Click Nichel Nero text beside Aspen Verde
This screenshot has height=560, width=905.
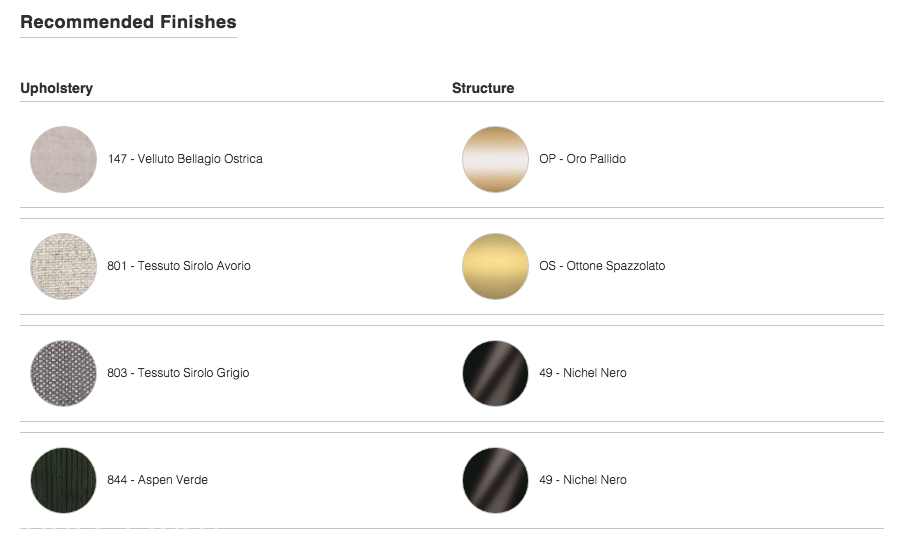click(583, 480)
